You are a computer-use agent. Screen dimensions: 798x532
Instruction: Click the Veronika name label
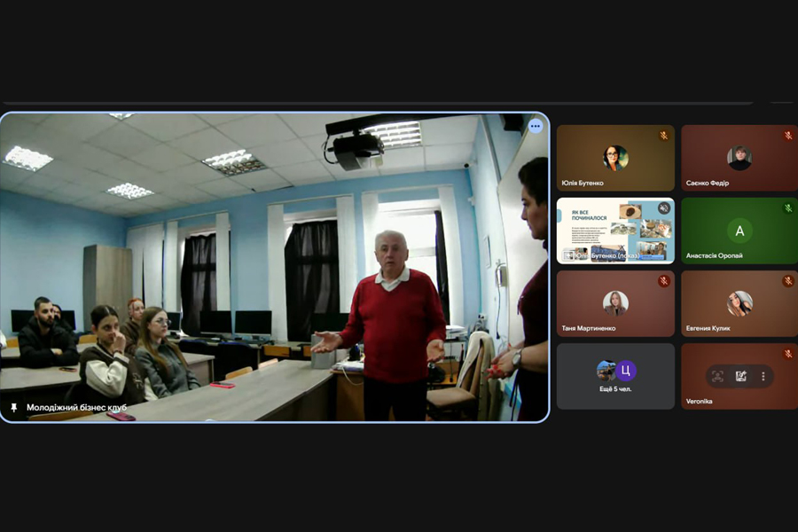[x=700, y=401]
